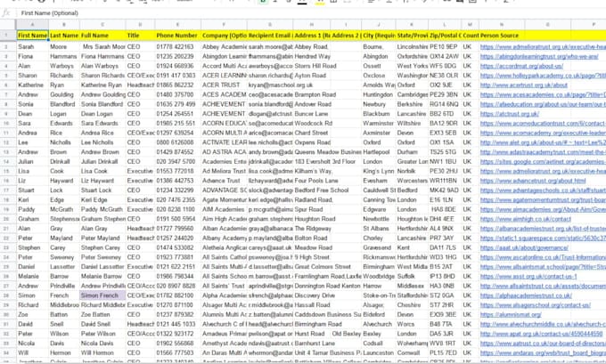Select column A header
This screenshot has width=606, height=364.
(x=32, y=24)
